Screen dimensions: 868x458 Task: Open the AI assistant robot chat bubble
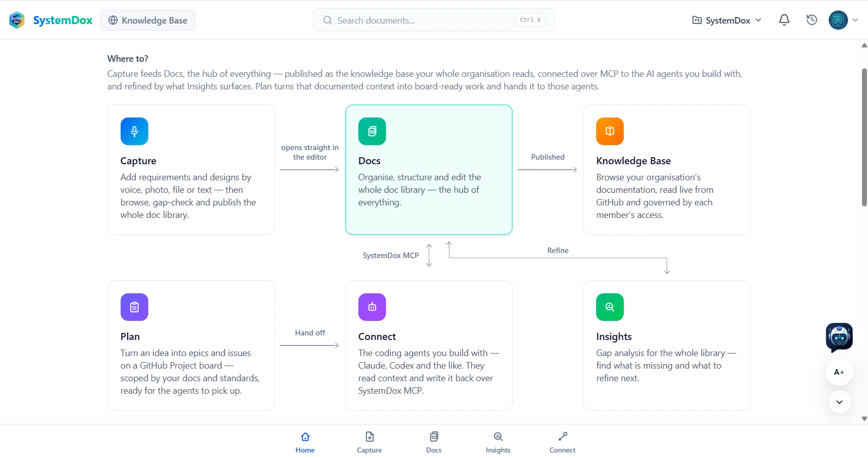pos(839,337)
